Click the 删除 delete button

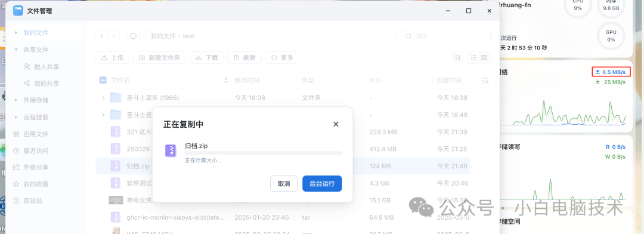point(244,57)
